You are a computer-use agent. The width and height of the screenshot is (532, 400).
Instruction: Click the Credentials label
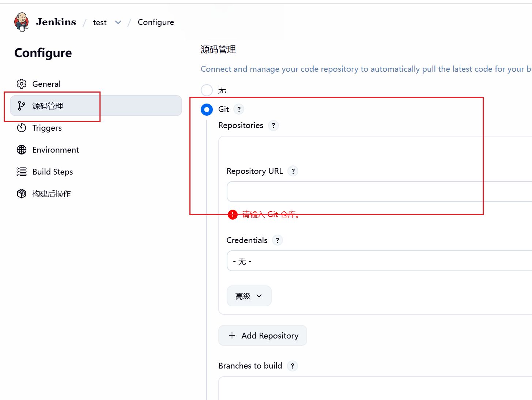(x=247, y=240)
